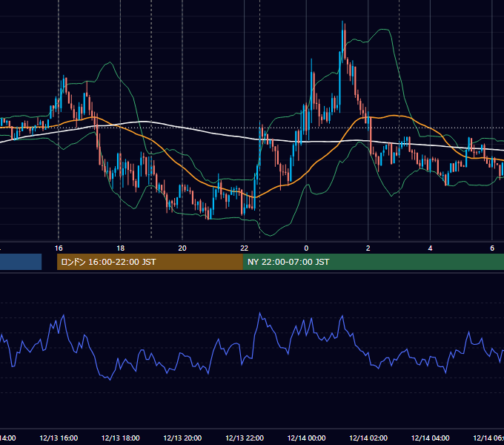Click the NY 22:00-07:00 JST session bar
Image resolution: width=504 pixels, height=445 pixels.
click(x=373, y=262)
